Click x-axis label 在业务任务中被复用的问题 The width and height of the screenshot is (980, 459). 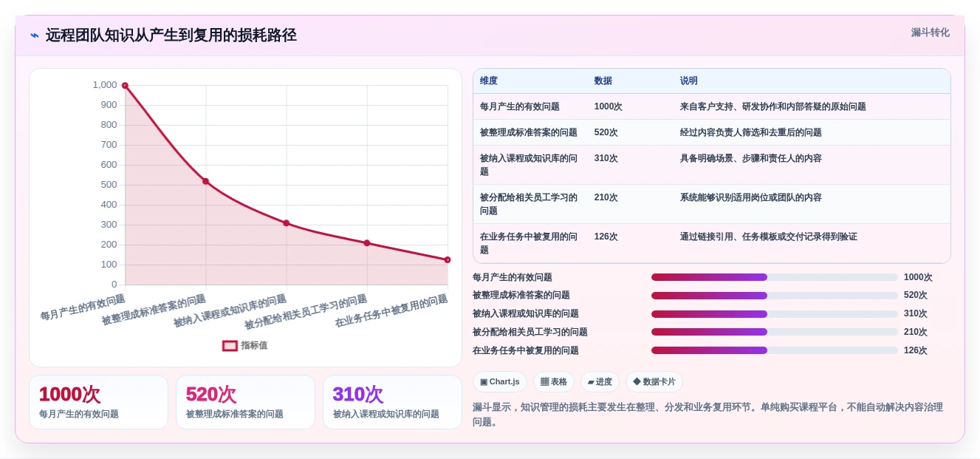coord(392,311)
